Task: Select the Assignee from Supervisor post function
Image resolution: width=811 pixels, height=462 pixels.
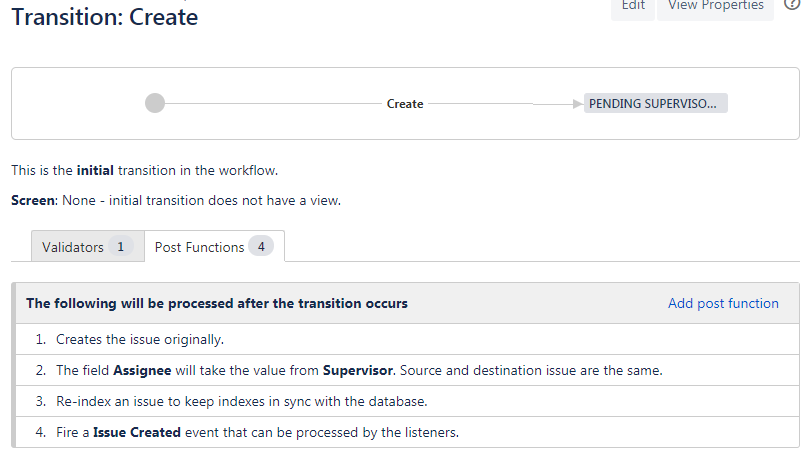Action: [408, 370]
